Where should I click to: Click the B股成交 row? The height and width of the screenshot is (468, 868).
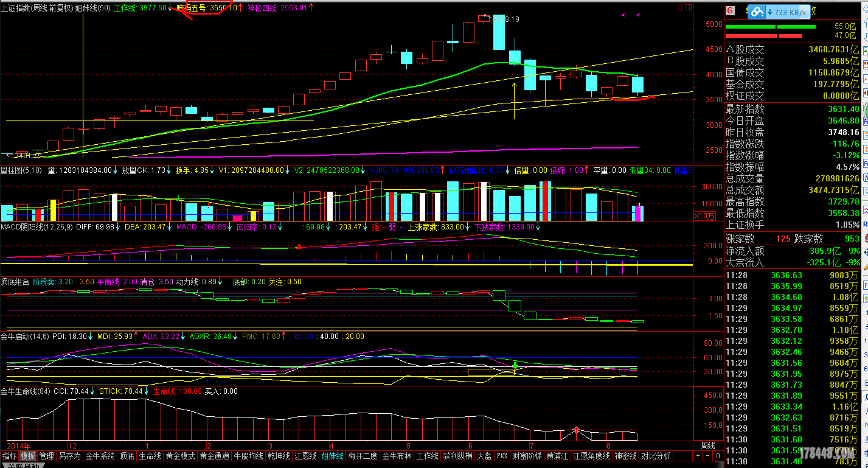click(793, 61)
